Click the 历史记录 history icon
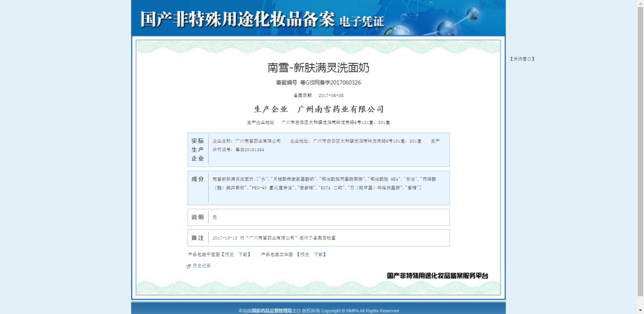 coord(189,266)
